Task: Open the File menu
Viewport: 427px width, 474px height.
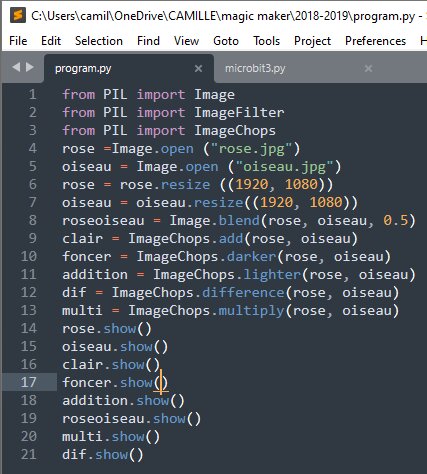Action: pos(18,41)
